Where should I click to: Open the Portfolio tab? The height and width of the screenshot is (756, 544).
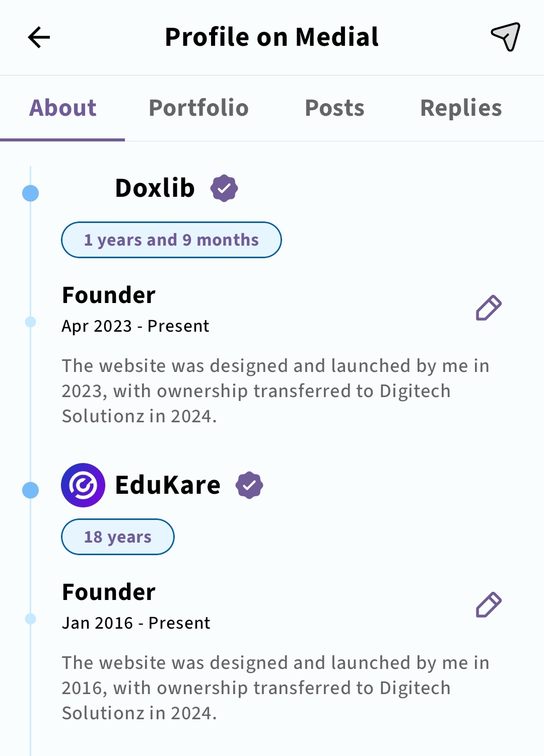198,108
